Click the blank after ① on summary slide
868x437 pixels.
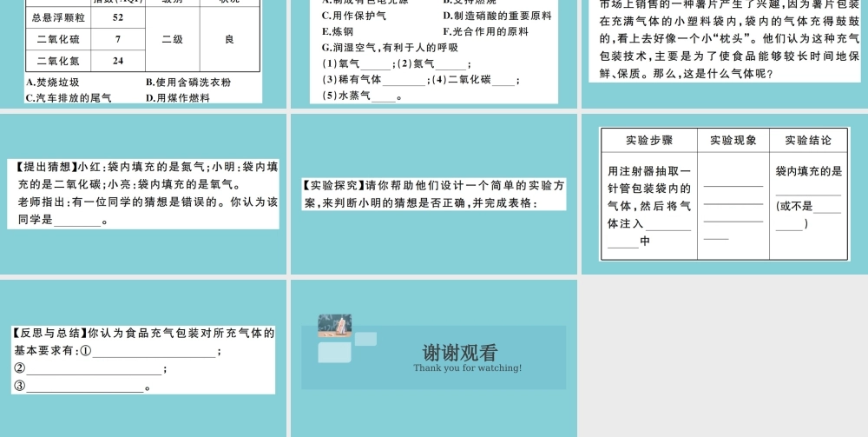click(155, 352)
